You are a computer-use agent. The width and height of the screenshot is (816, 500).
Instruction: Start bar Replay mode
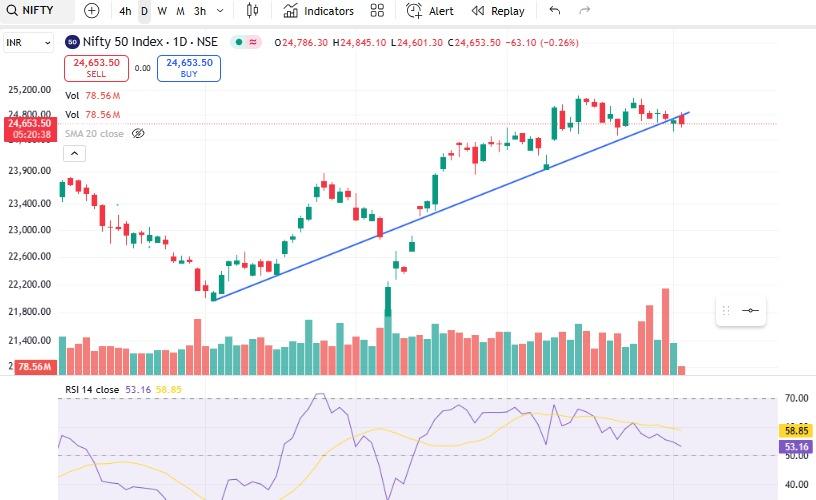[498, 11]
